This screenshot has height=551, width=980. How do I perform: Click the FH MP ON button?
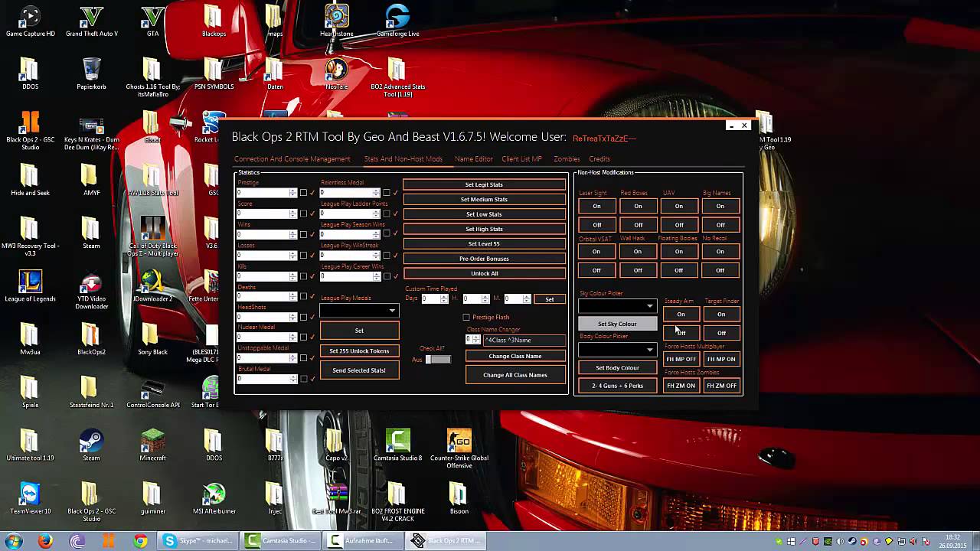coord(721,359)
